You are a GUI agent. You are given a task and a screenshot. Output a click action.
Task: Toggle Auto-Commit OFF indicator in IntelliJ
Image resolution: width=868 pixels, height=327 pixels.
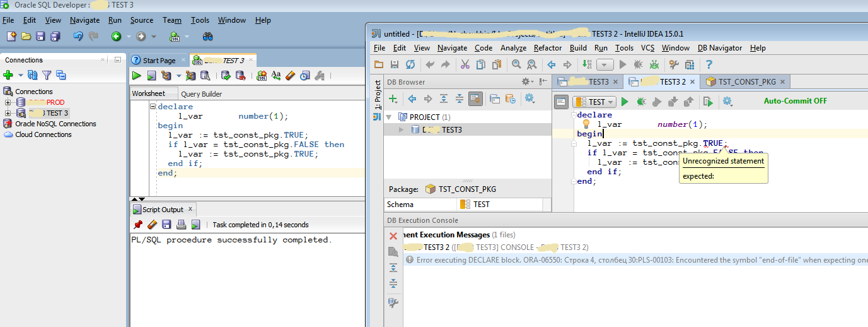coord(796,101)
